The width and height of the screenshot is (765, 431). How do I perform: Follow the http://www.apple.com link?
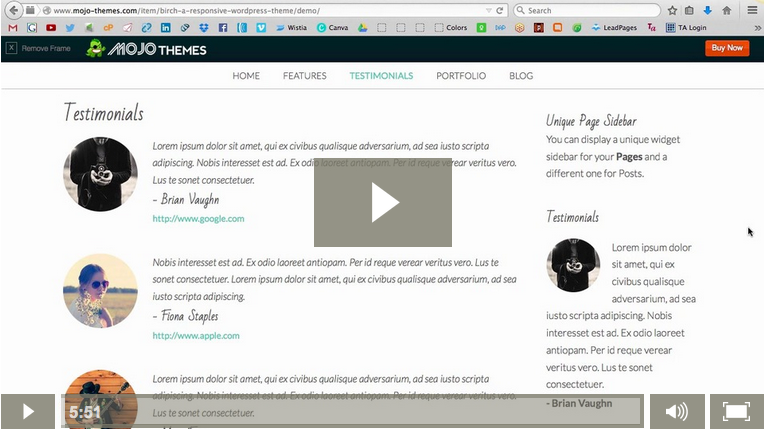(x=196, y=336)
